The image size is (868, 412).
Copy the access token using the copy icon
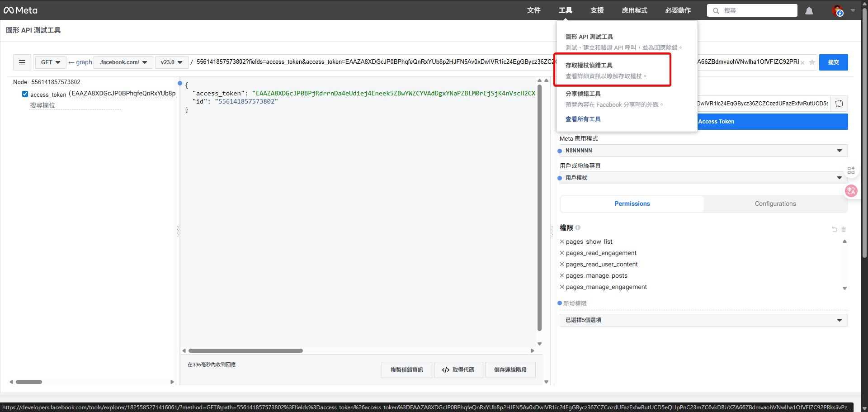(x=839, y=103)
